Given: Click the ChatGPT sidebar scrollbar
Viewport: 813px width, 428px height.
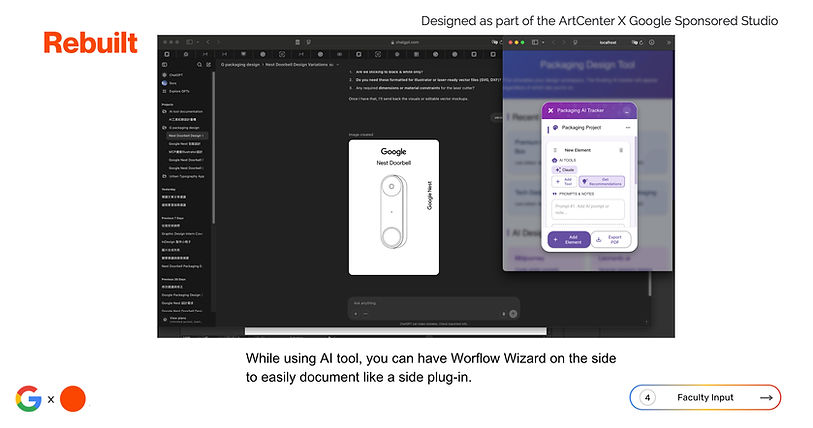Looking at the screenshot, I should pos(213,148).
